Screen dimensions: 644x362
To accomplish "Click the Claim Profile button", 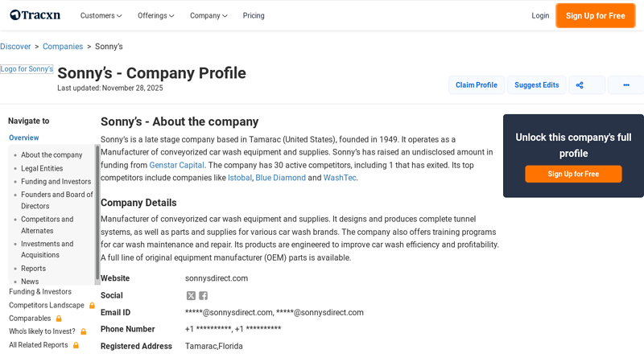I will click(476, 85).
